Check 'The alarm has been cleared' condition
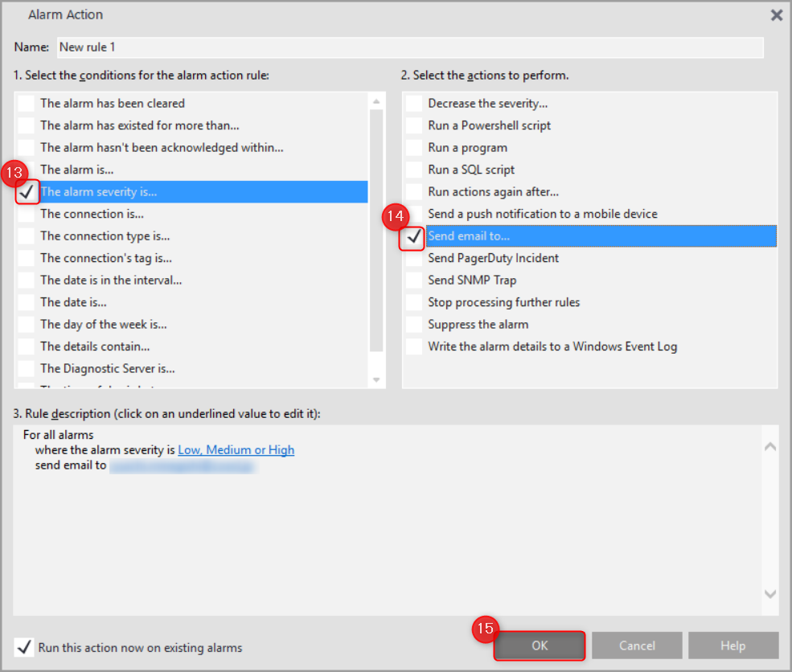Viewport: 792px width, 672px height. [26, 104]
